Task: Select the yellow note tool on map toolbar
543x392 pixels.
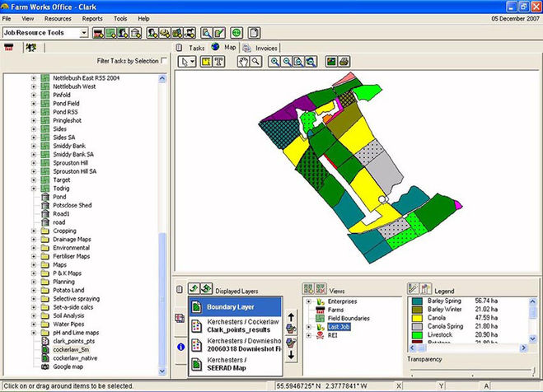Action: [x=206, y=62]
